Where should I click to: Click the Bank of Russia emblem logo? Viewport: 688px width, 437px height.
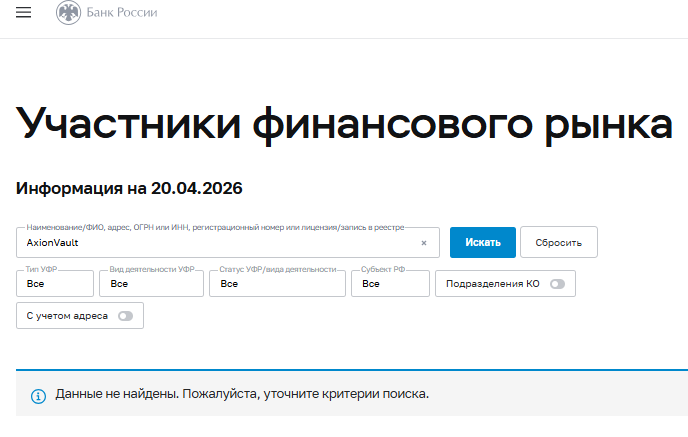[x=68, y=12]
